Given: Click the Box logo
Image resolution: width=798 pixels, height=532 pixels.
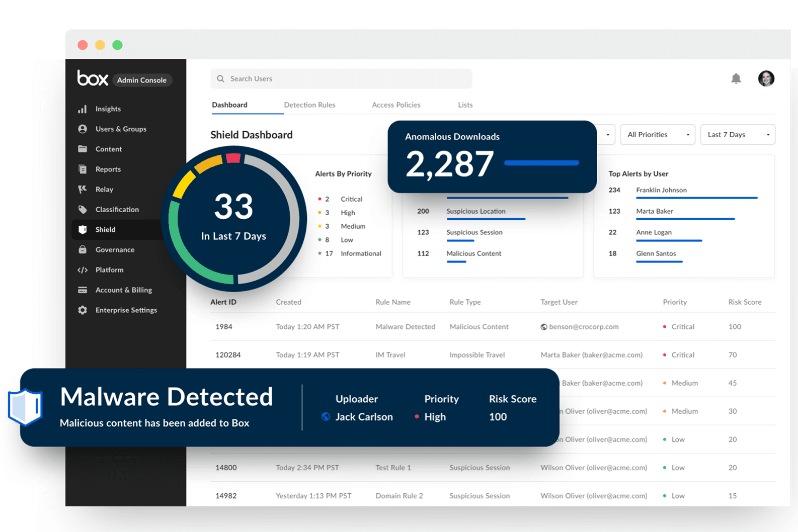Looking at the screenshot, I should click(93, 78).
